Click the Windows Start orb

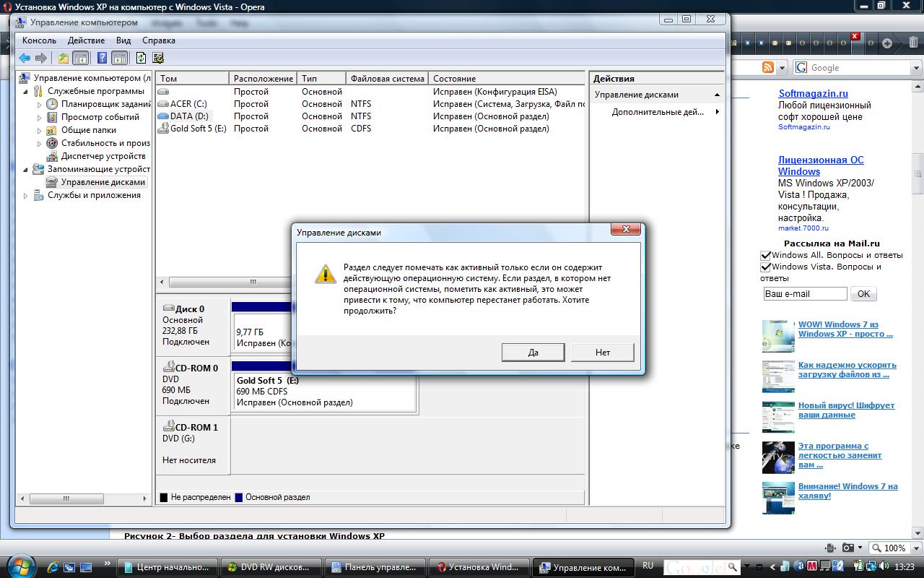point(21,565)
